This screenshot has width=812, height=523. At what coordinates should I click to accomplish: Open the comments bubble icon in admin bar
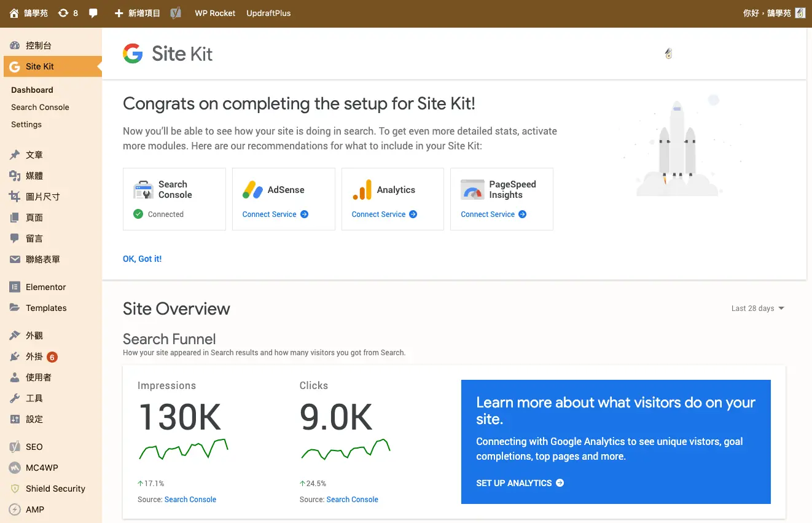(93, 13)
